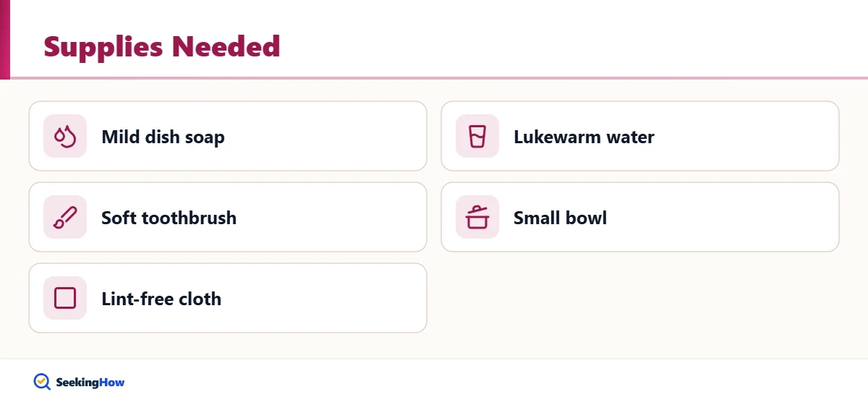Click the Lint-free cloth card

click(x=228, y=298)
